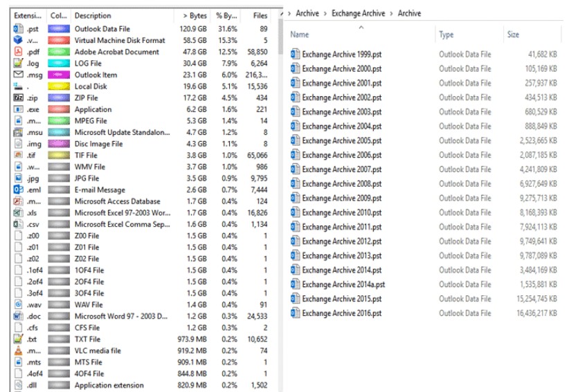Click the .wav audio file icon
Image resolution: width=569 pixels, height=392 pixels.
pyautogui.click(x=18, y=305)
